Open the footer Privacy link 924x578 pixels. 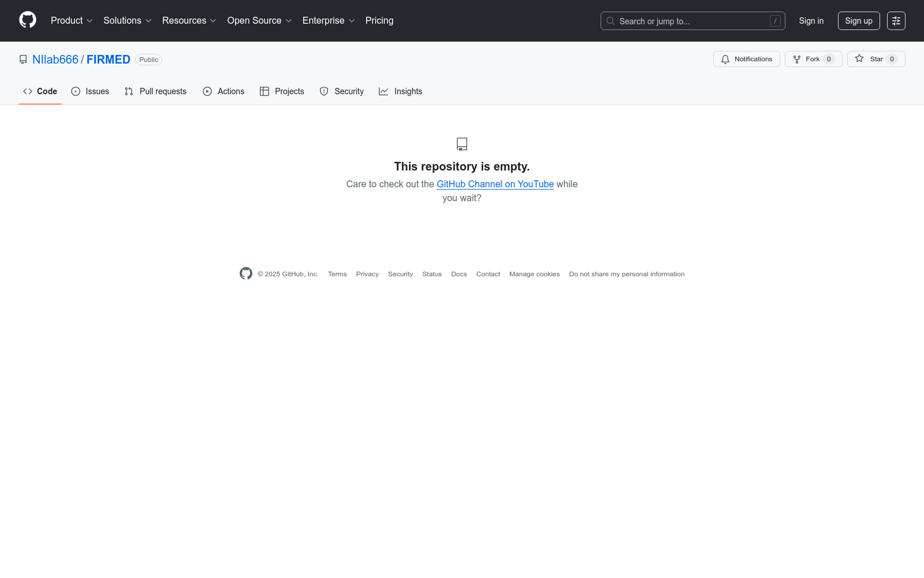point(367,274)
